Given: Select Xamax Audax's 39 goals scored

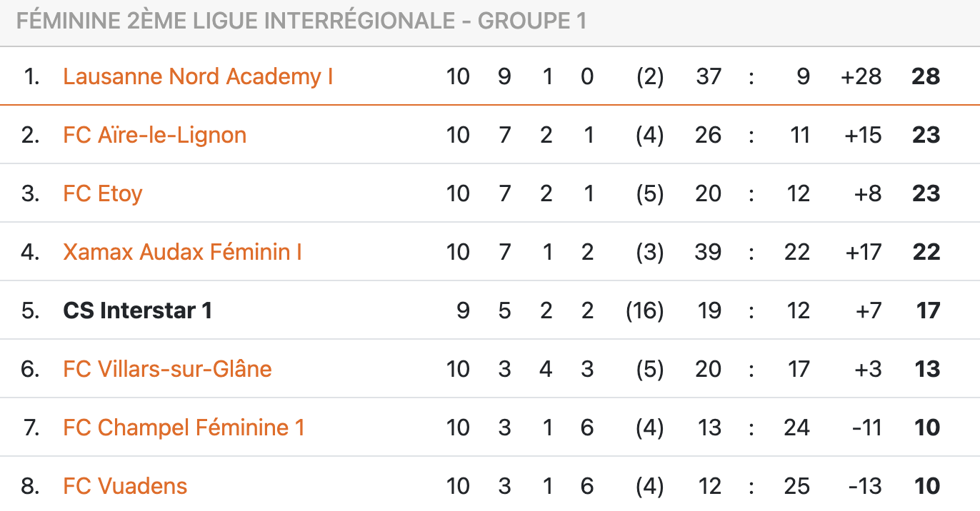Looking at the screenshot, I should tap(708, 252).
